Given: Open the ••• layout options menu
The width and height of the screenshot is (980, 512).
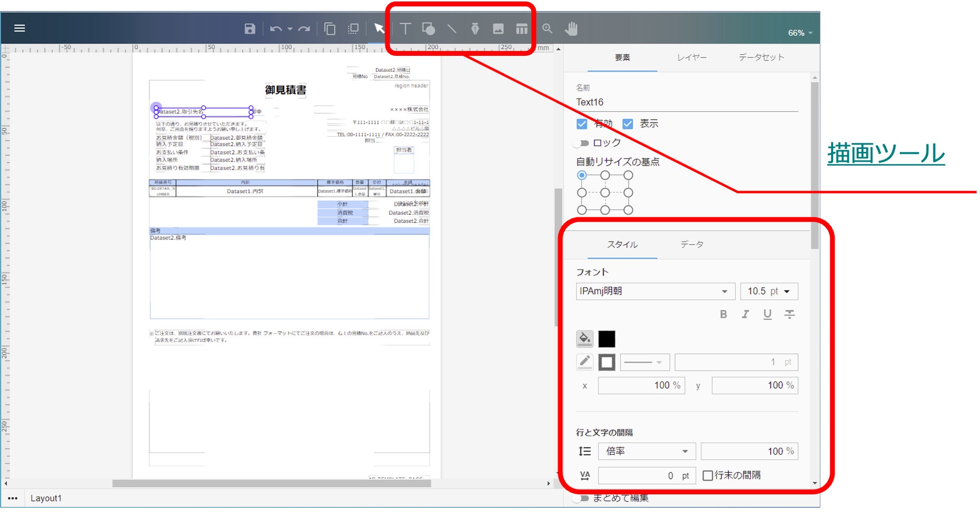Looking at the screenshot, I should pyautogui.click(x=13, y=498).
